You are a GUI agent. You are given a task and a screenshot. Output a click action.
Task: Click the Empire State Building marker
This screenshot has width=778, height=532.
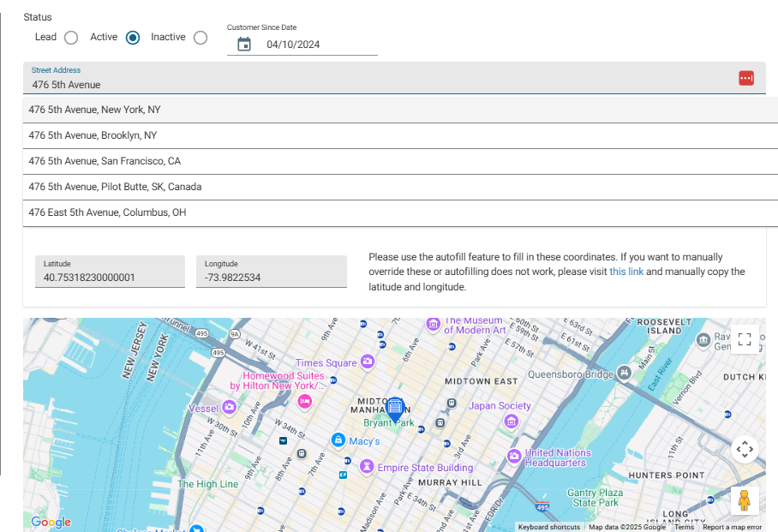tap(367, 467)
